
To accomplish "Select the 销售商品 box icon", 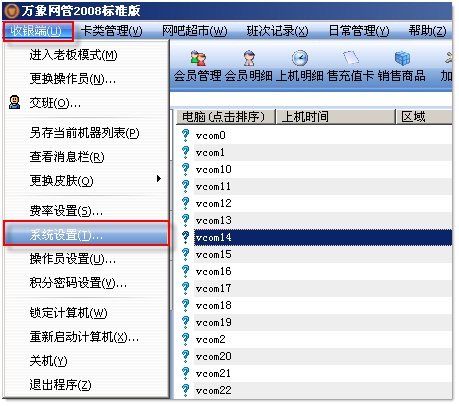I will coord(402,58).
